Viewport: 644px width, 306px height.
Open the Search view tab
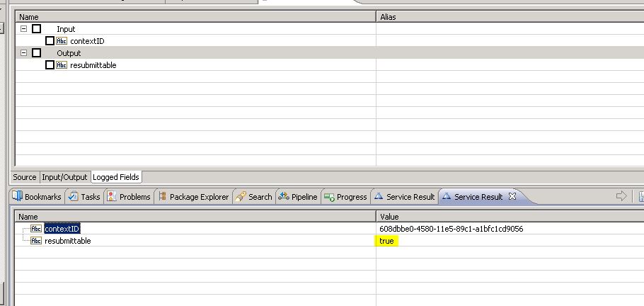(254, 197)
